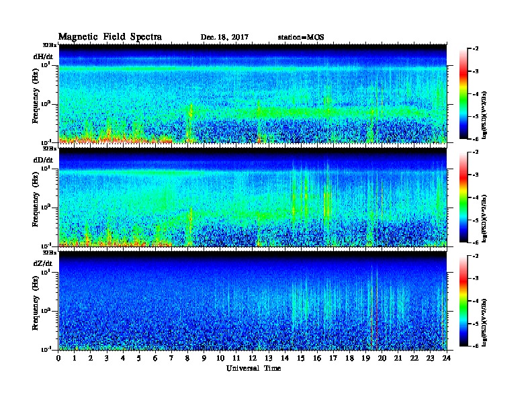Click hour tick label "4" on time axis
The width and height of the screenshot is (532, 411).
pyautogui.click(x=123, y=358)
